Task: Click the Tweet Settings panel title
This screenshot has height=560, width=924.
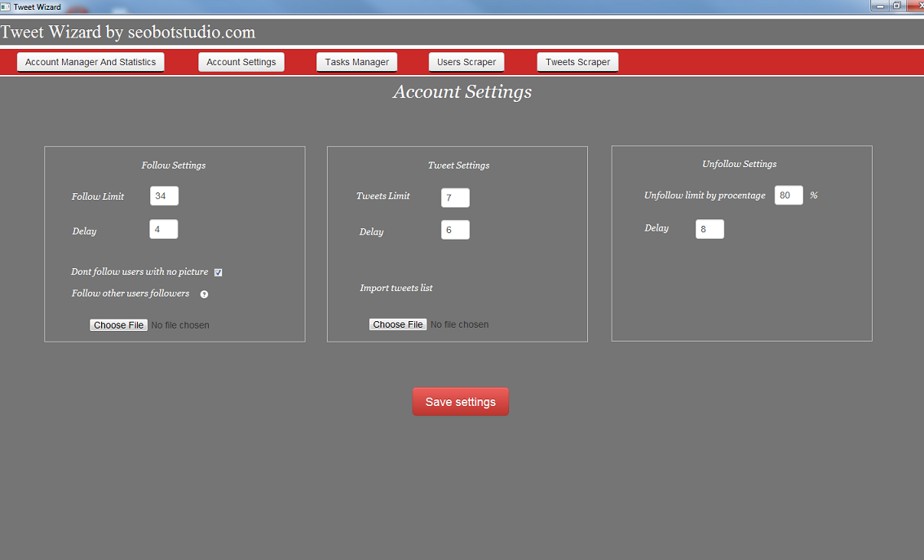Action: (458, 165)
